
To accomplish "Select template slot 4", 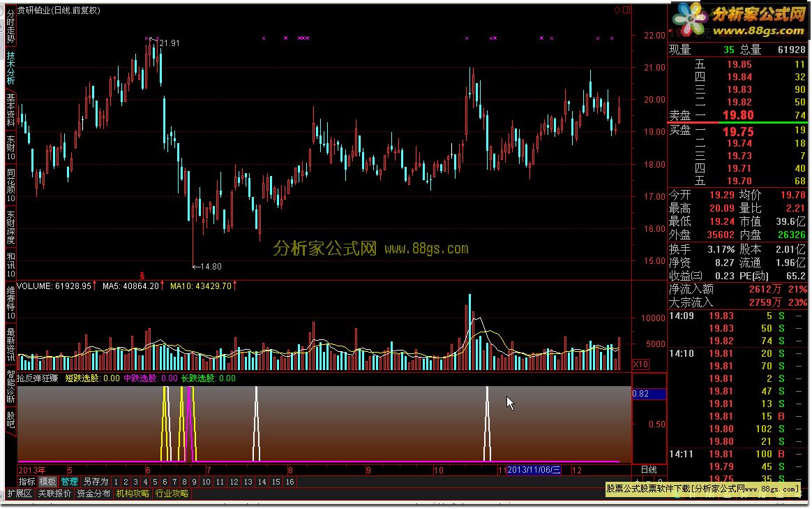I will pyautogui.click(x=146, y=482).
